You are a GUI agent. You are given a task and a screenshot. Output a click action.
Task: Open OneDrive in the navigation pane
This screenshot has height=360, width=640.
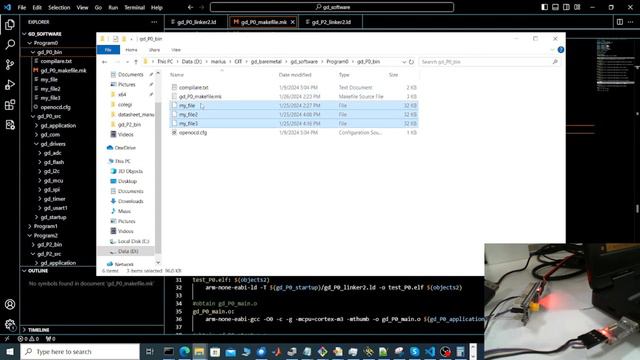(125, 148)
